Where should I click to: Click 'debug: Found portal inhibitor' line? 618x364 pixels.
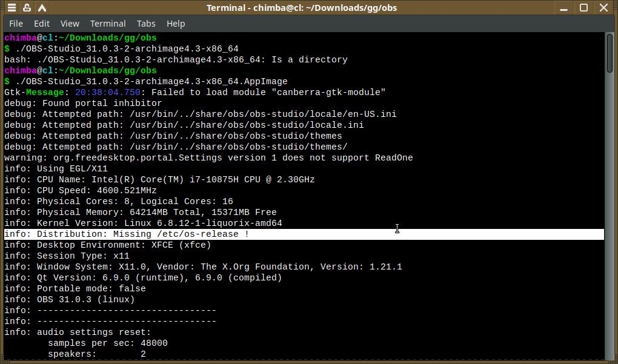[x=83, y=103]
